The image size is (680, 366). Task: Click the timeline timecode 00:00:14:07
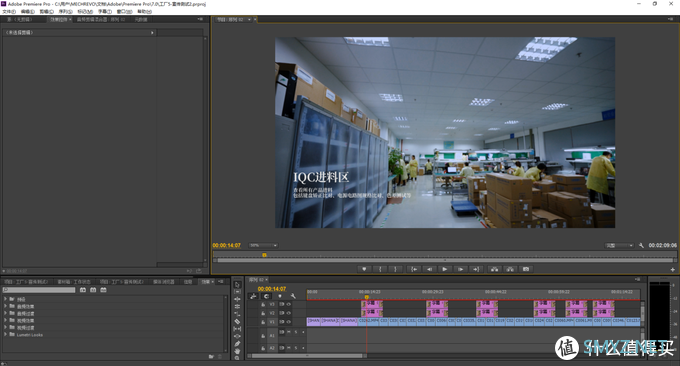coord(272,289)
